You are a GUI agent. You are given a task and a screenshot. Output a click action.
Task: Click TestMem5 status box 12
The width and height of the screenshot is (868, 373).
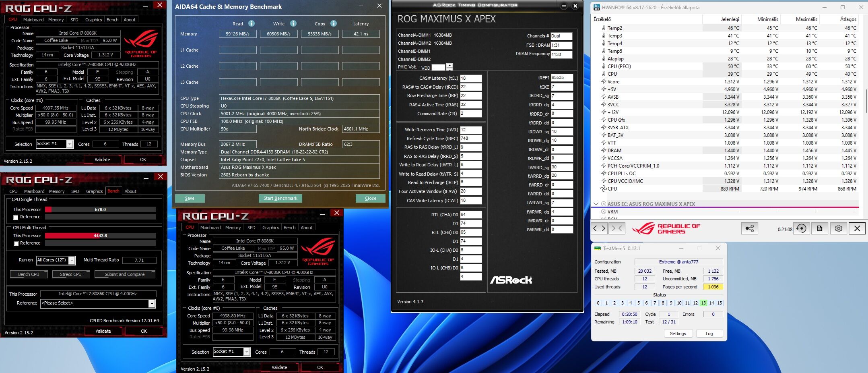[x=695, y=303]
